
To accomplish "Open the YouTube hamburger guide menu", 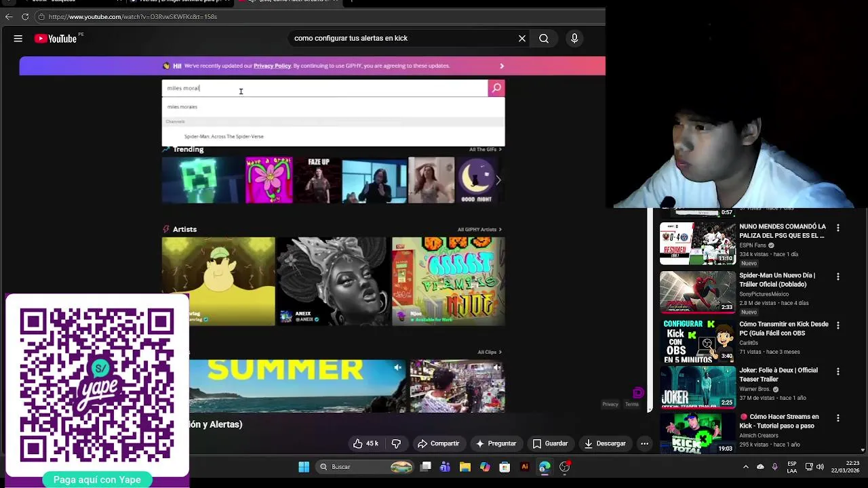I will [18, 39].
